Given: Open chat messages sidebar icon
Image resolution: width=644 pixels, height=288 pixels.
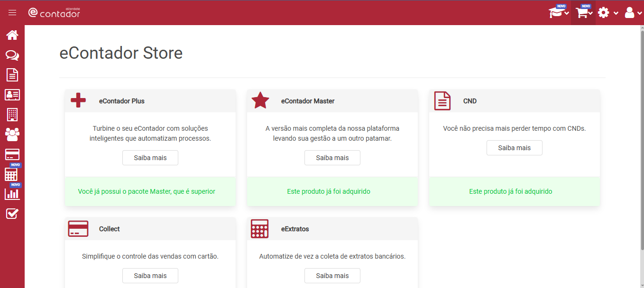Looking at the screenshot, I should click(12, 55).
